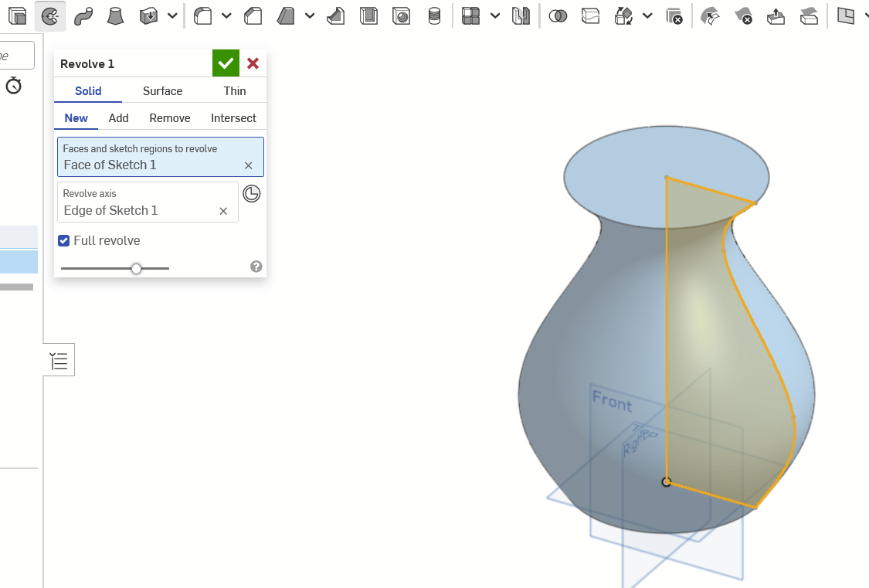The height and width of the screenshot is (588, 869).
Task: Select the Plane tool
Action: (846, 16)
